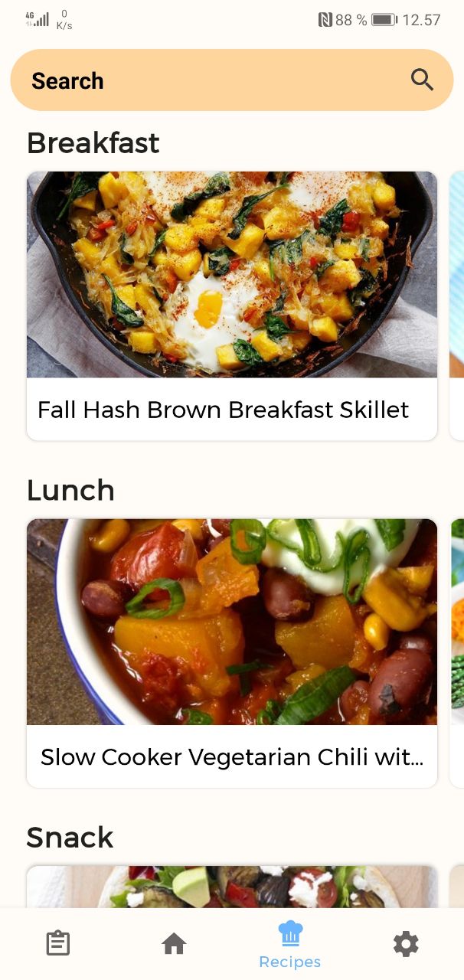Tap the battery indicator in status bar
The height and width of the screenshot is (980, 464).
click(384, 20)
